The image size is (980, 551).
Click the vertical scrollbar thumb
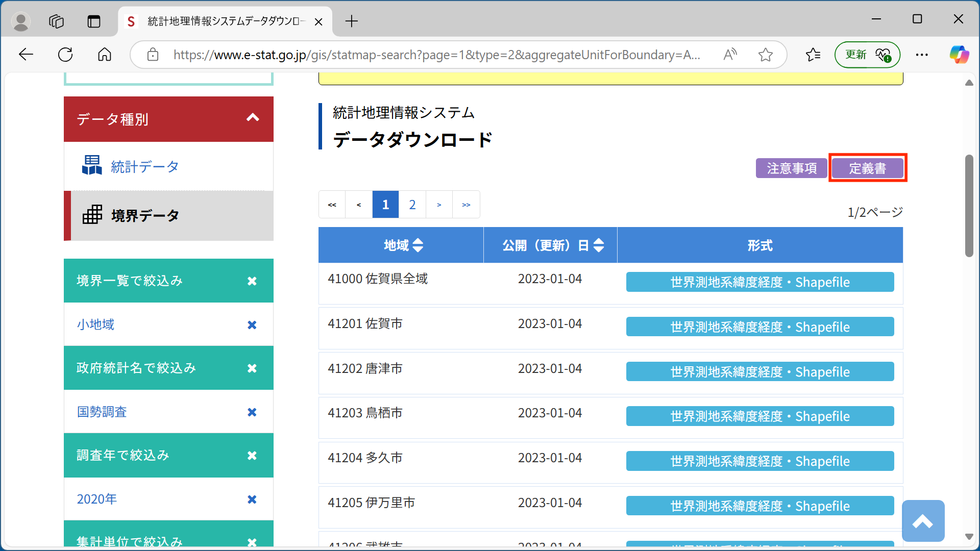click(x=969, y=206)
